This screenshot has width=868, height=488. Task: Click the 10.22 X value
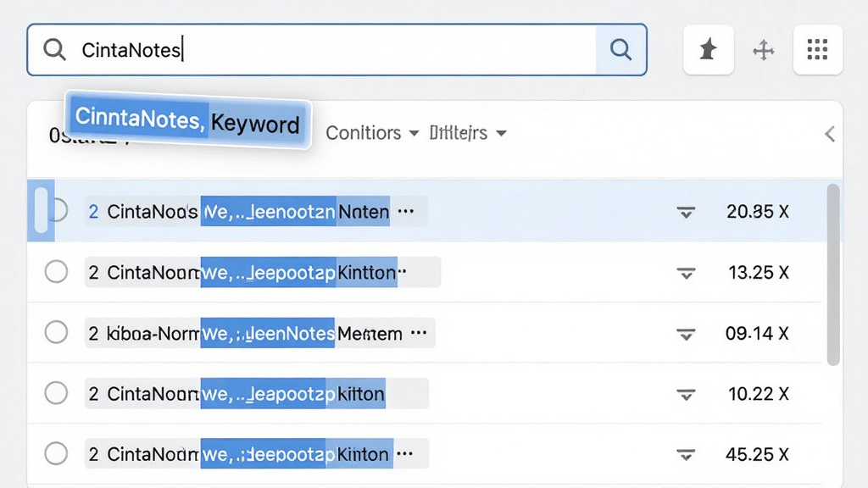(759, 394)
